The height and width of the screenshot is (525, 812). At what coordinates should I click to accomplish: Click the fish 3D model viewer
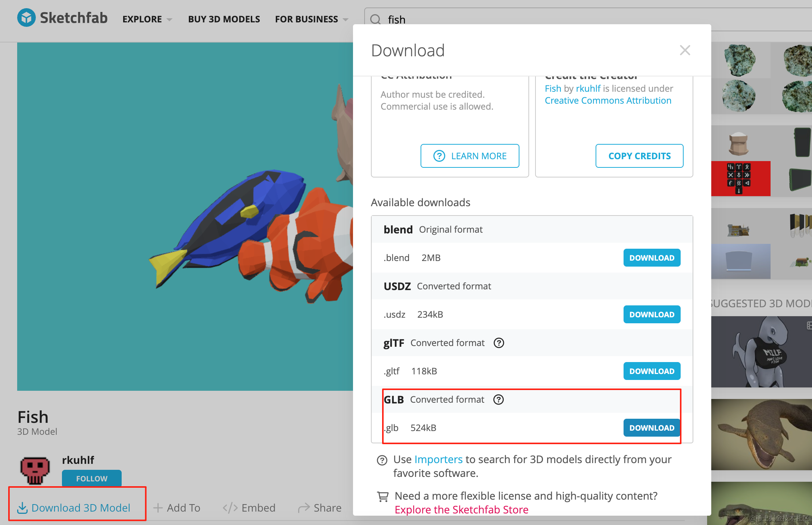[x=185, y=216]
